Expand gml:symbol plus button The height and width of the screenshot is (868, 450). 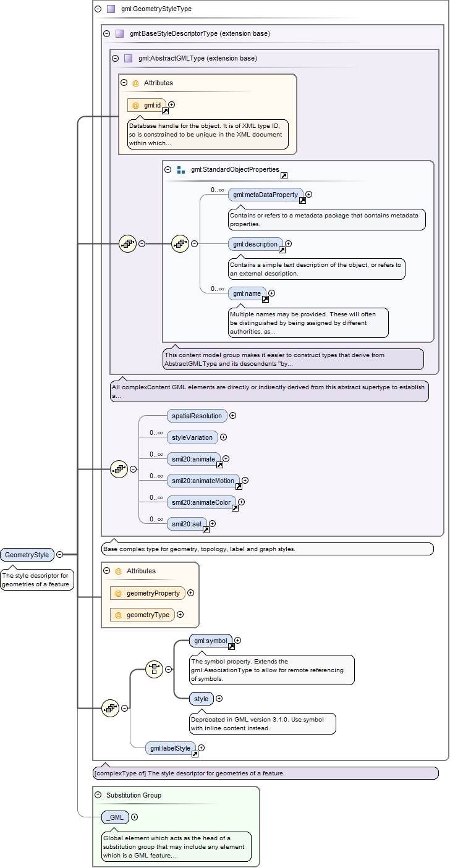237,641
